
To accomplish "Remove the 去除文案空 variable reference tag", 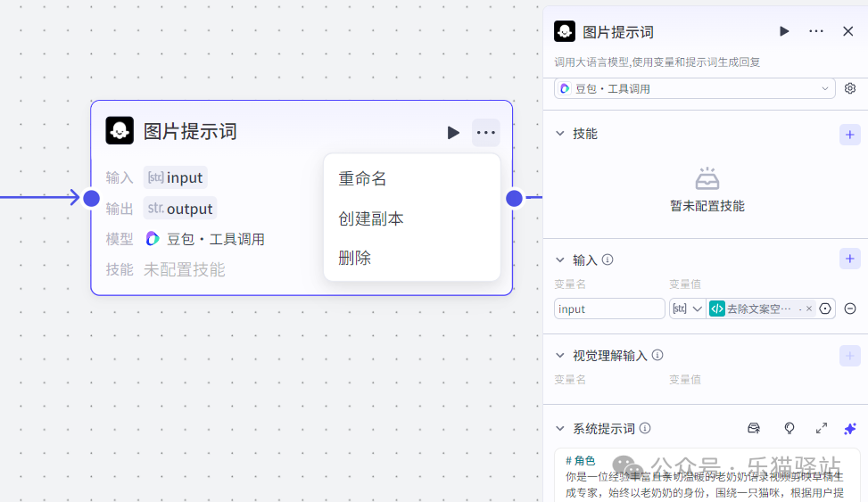I will (809, 309).
